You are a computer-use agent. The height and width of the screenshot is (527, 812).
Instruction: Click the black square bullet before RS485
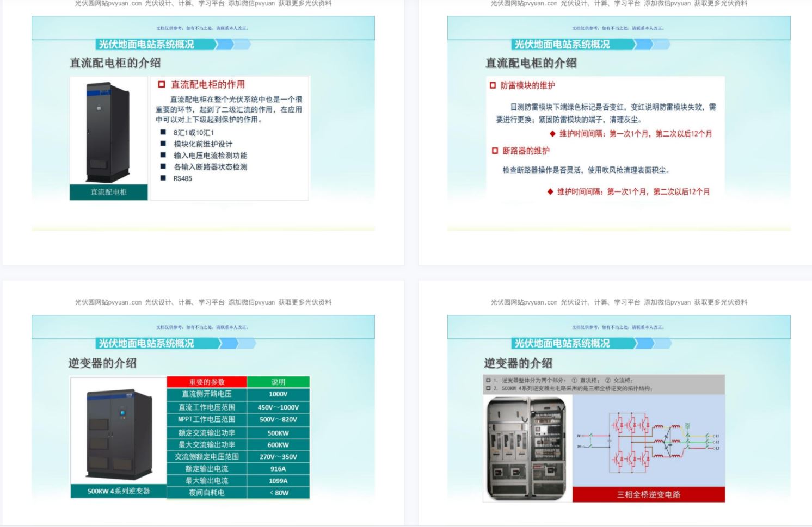click(x=163, y=178)
